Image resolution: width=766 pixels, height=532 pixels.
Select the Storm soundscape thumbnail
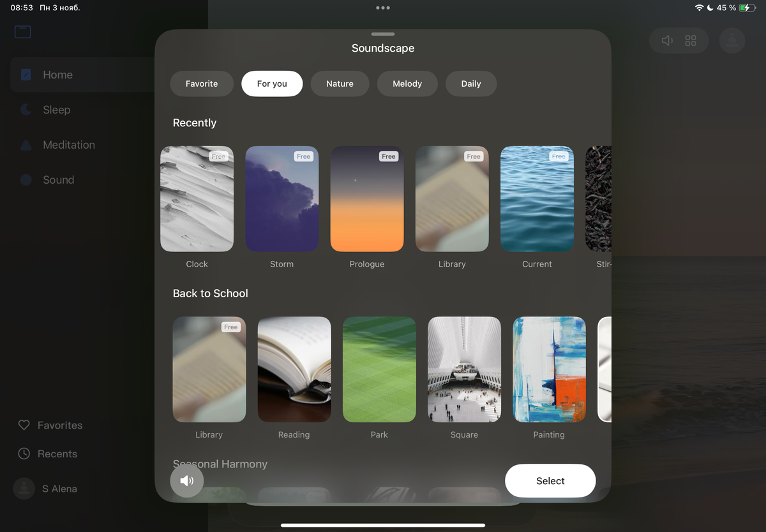click(x=282, y=199)
